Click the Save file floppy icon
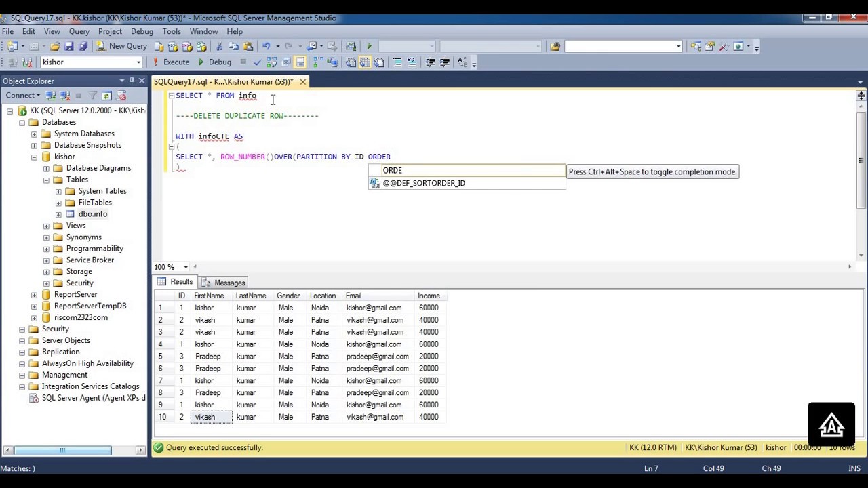This screenshot has width=868, height=488. tap(69, 46)
